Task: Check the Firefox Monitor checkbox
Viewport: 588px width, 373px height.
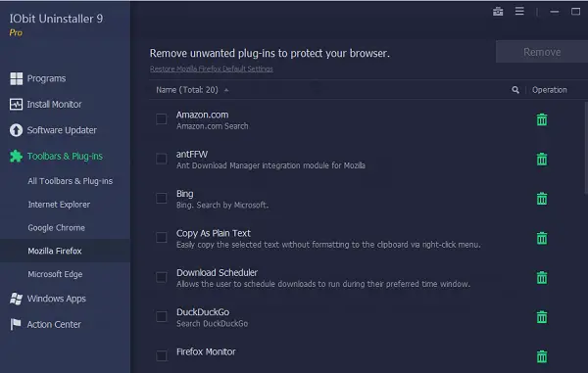Action: 162,355
